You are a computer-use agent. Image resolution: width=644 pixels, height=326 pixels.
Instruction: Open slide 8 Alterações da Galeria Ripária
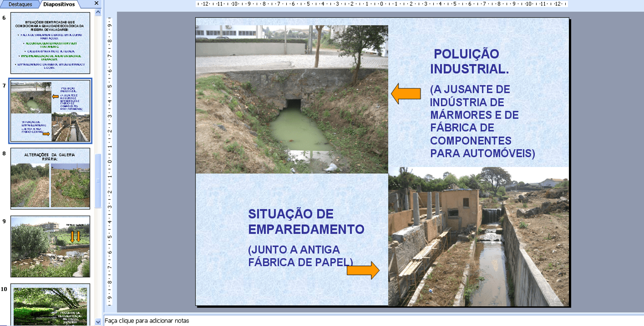point(50,179)
